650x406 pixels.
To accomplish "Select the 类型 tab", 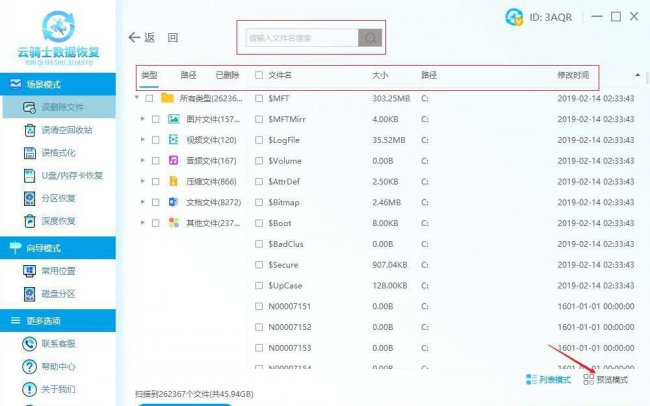I will pos(149,75).
